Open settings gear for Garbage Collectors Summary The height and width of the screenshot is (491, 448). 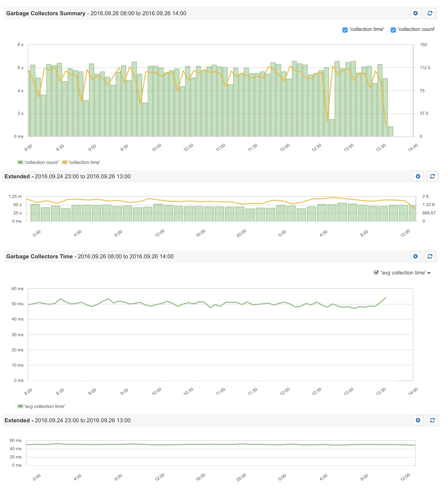(x=415, y=13)
